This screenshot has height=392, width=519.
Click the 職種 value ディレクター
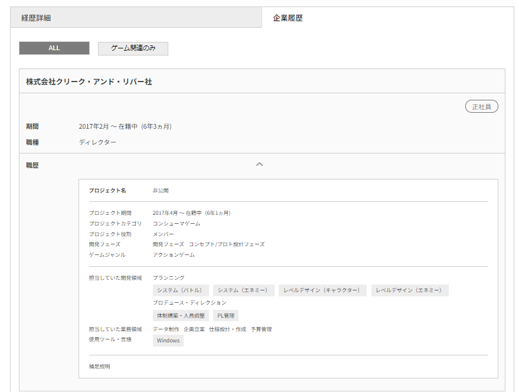click(x=97, y=142)
